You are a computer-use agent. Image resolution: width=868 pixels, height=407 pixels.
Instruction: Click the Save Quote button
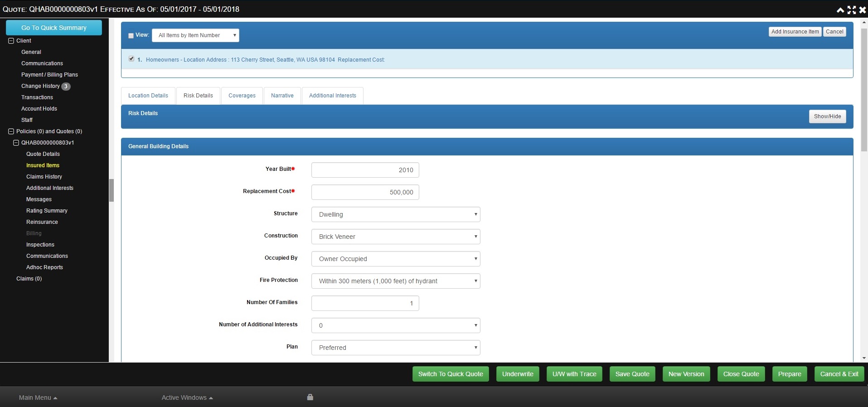(632, 374)
